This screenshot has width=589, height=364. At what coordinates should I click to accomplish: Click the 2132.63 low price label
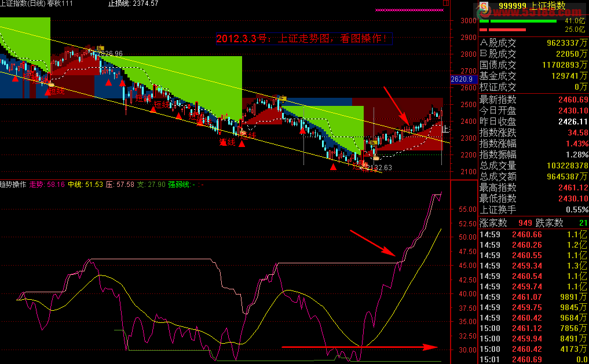pyautogui.click(x=379, y=168)
